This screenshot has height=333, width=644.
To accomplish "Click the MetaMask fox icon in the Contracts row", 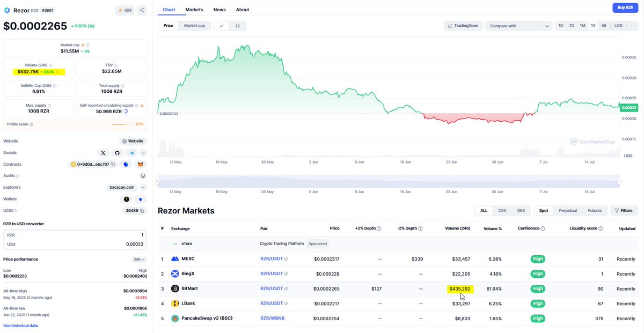I will [x=141, y=164].
